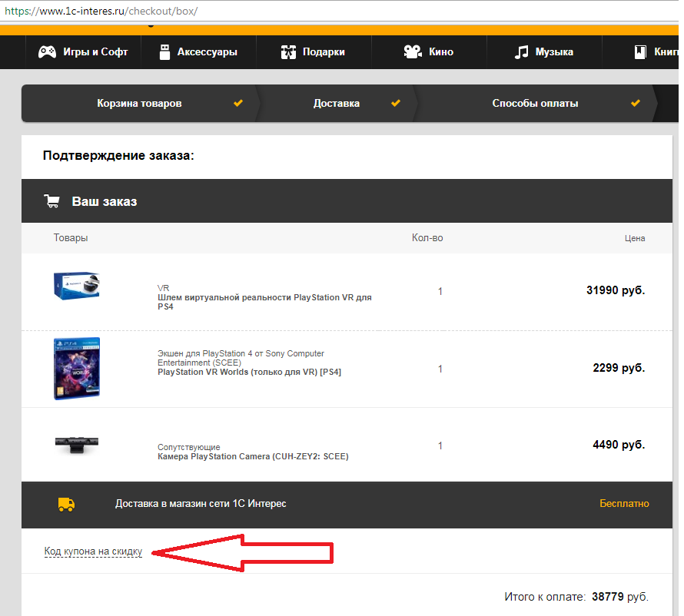Click the shopping cart icon beside Ваш заказ
Screen dimensions: 684x616
(x=52, y=202)
